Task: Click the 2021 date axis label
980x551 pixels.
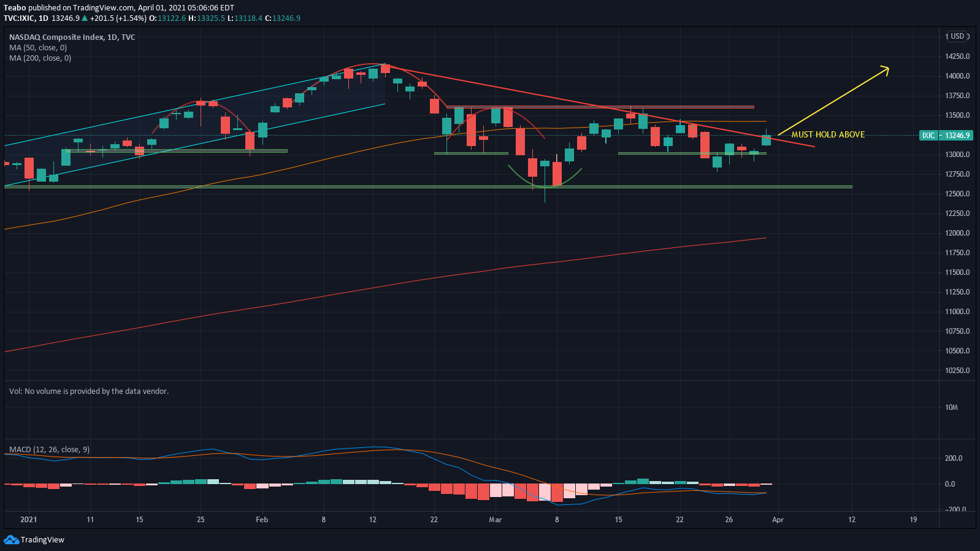Action: coord(29,520)
